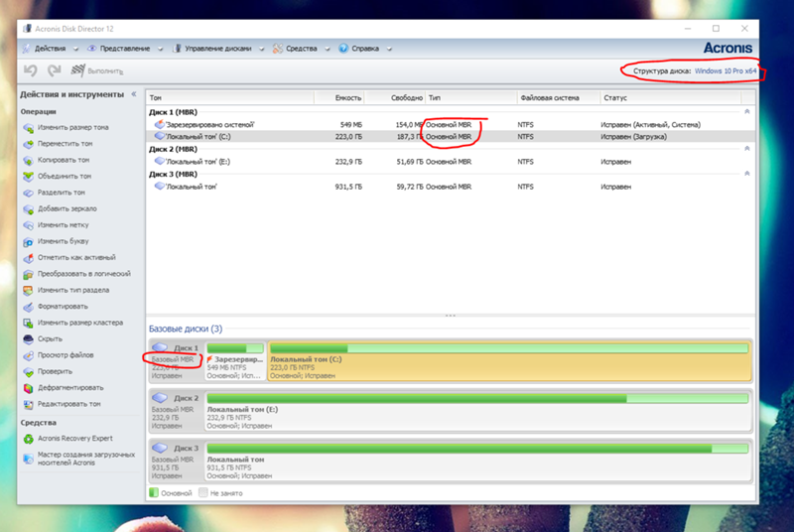Click the Зарезервировано системой usage bar
794x532 pixels.
point(235,348)
